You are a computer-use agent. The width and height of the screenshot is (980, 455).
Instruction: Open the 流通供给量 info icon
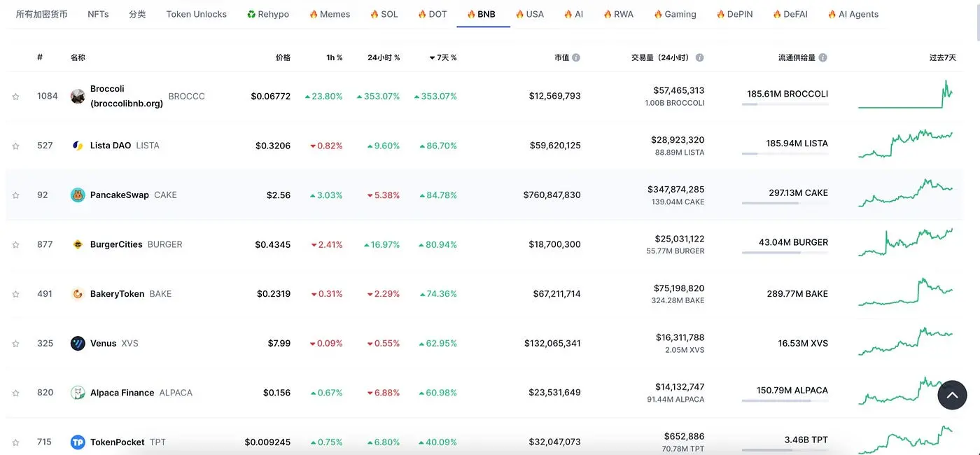tap(822, 57)
